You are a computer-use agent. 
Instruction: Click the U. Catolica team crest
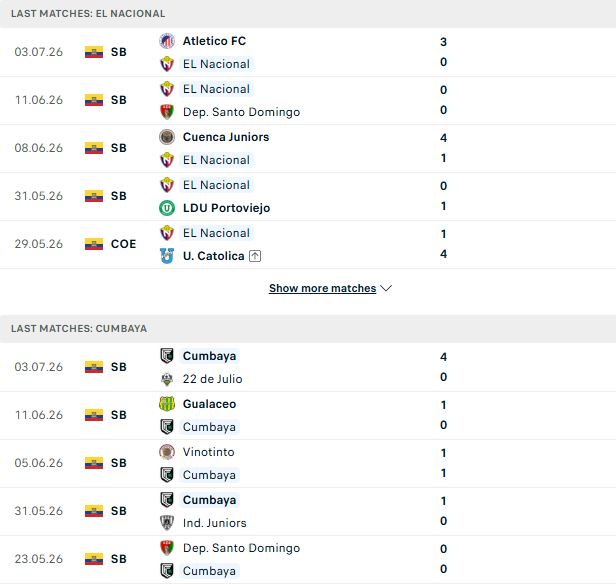click(x=167, y=256)
